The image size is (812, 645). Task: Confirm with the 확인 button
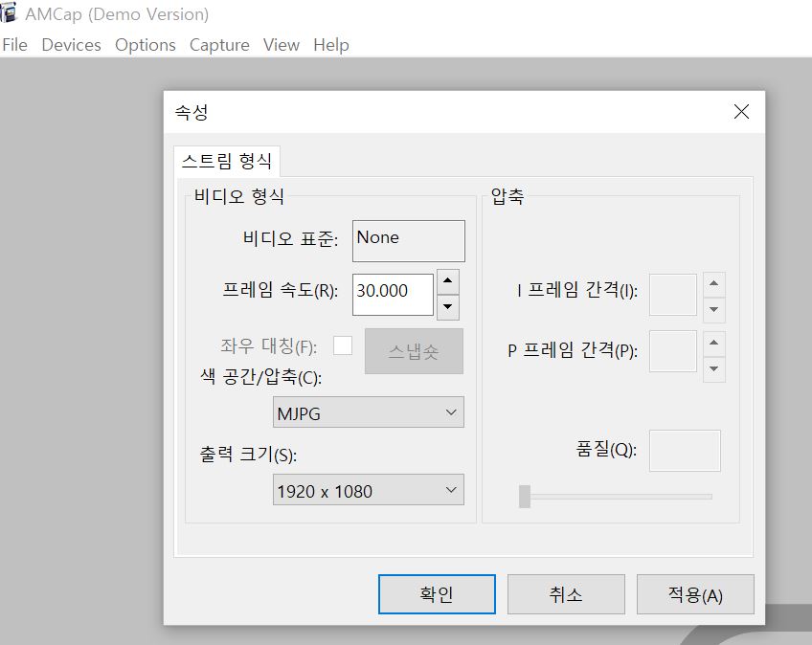pyautogui.click(x=437, y=594)
